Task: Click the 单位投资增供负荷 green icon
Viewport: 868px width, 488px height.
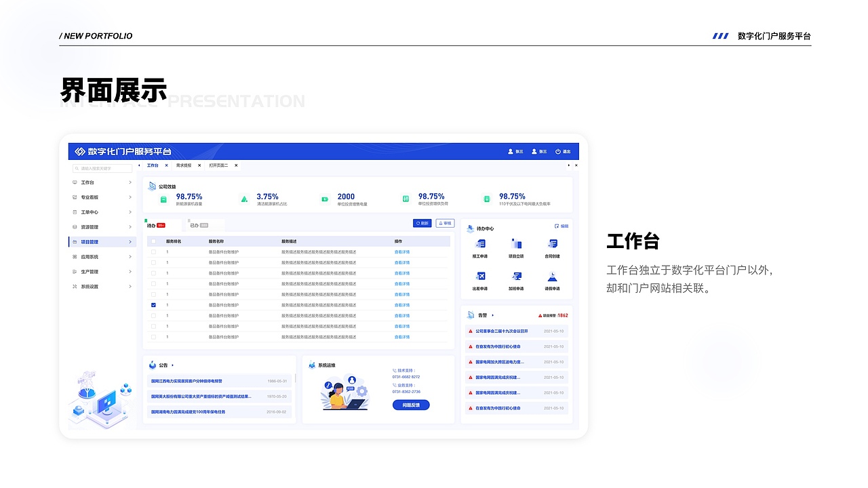Action: 406,199
